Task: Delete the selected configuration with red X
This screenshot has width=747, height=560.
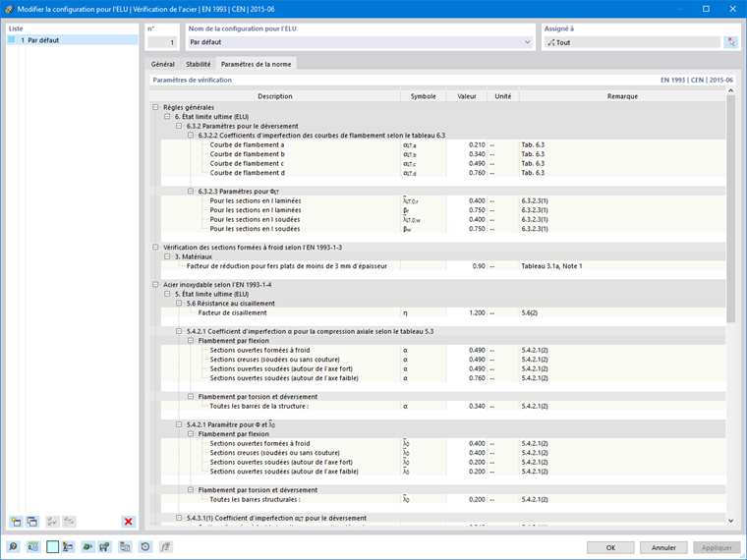Action: coord(128,522)
